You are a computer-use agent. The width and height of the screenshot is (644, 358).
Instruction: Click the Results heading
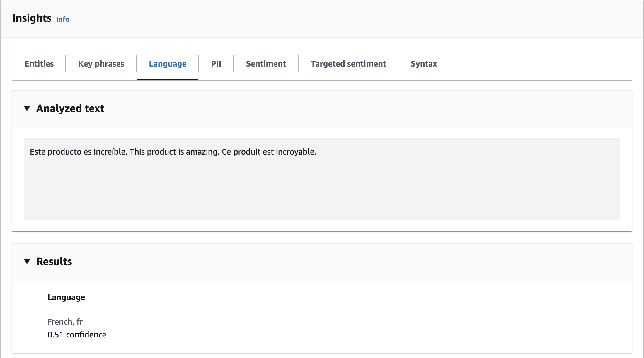coord(54,262)
